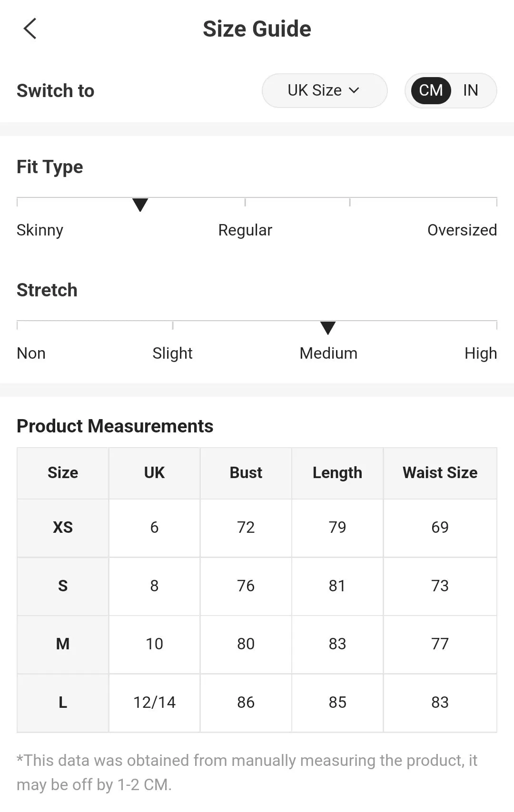Go back using the arrow icon

coord(30,29)
